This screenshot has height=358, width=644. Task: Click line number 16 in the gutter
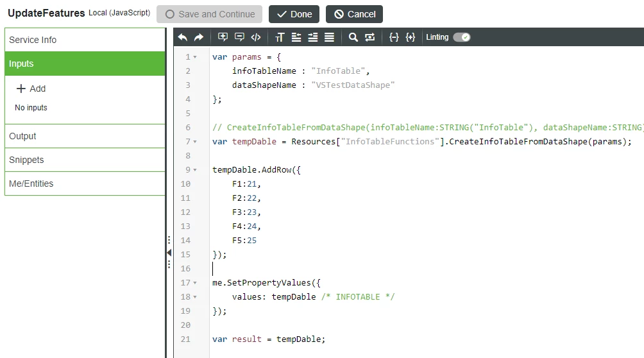coord(185,268)
